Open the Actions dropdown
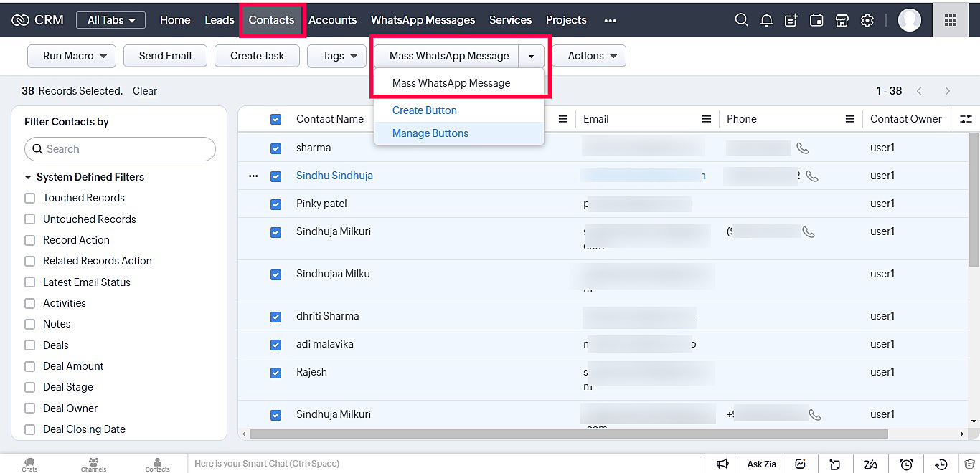The height and width of the screenshot is (473, 980). click(589, 56)
